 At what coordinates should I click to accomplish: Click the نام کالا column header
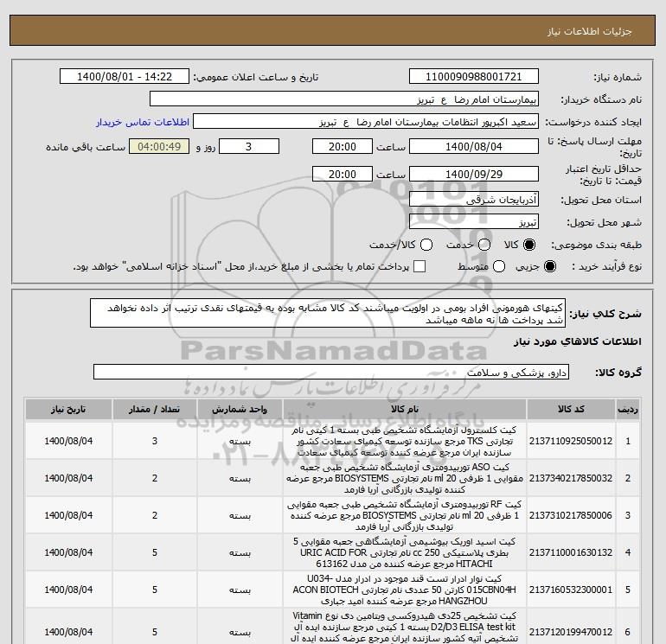(x=405, y=410)
